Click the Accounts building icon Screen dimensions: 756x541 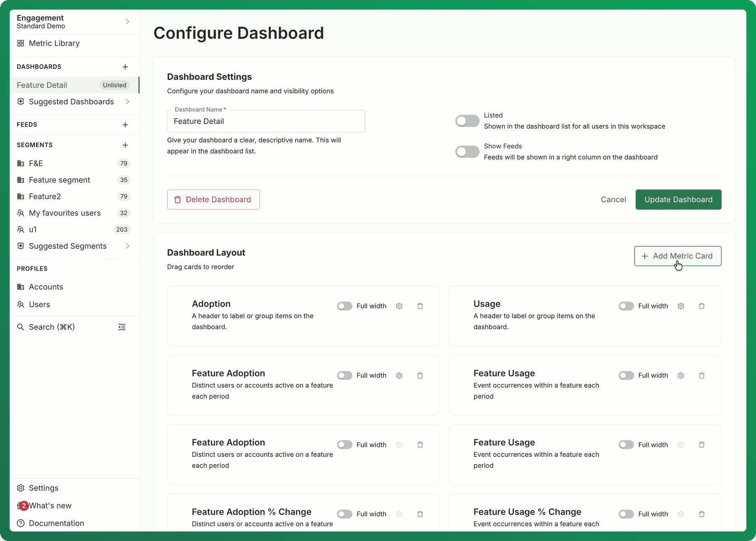(x=21, y=287)
